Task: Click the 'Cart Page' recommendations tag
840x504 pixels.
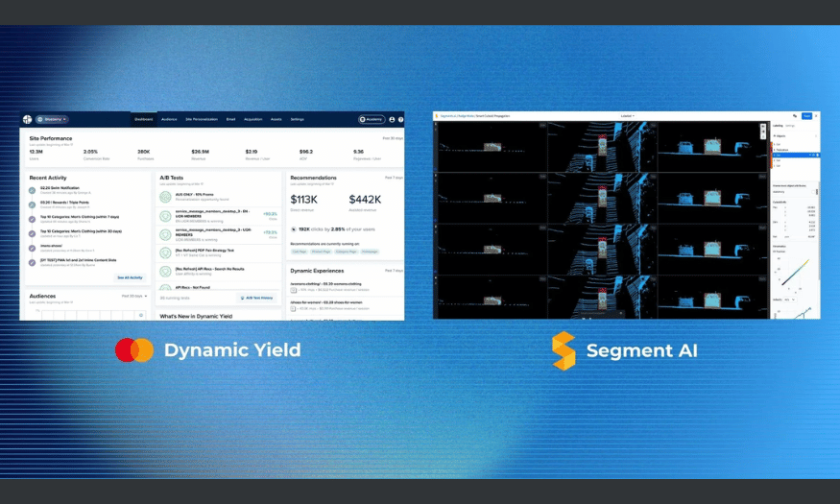Action: [299, 252]
